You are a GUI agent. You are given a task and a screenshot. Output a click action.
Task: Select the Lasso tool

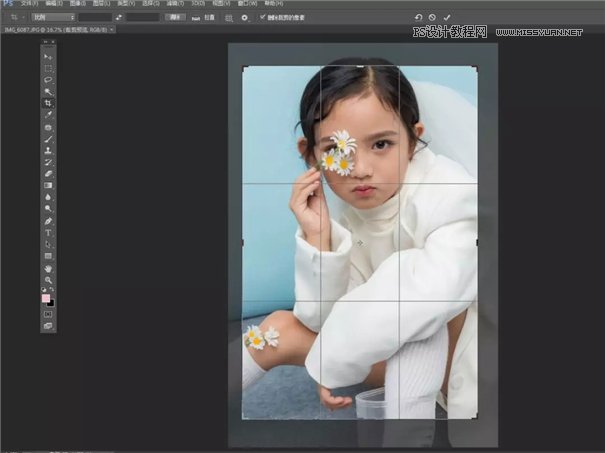pyautogui.click(x=48, y=79)
